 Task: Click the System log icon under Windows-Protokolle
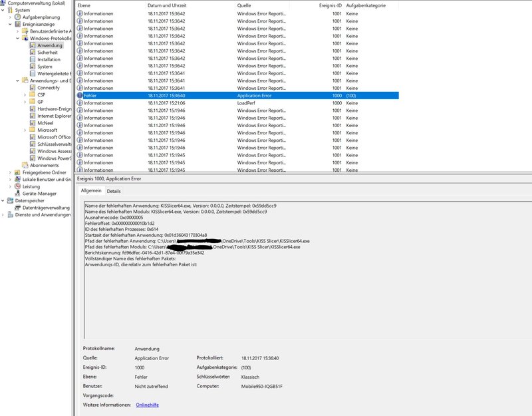pos(33,67)
